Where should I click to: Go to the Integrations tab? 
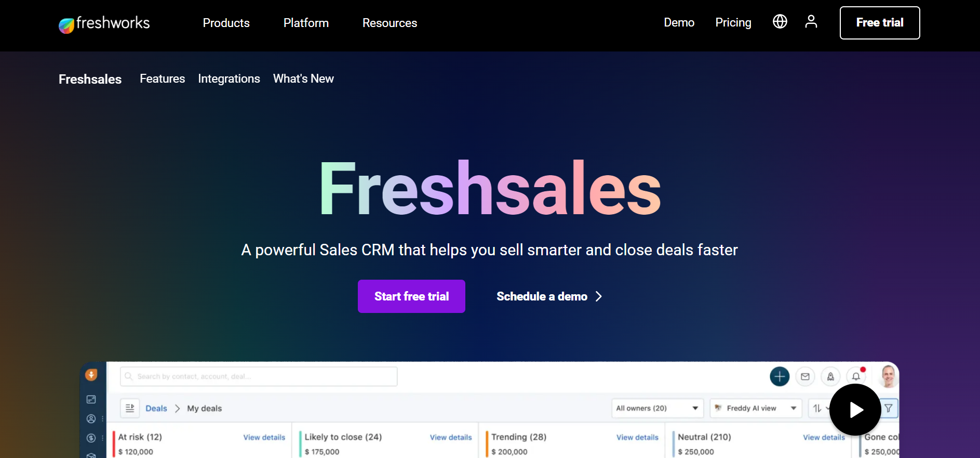pos(229,78)
